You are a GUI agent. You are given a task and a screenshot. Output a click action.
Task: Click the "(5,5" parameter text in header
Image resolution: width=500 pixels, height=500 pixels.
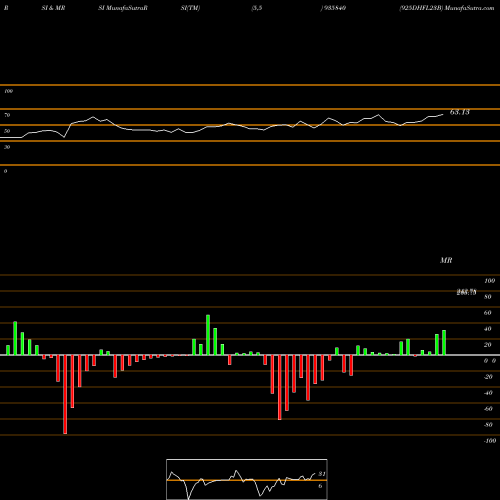[257, 8]
